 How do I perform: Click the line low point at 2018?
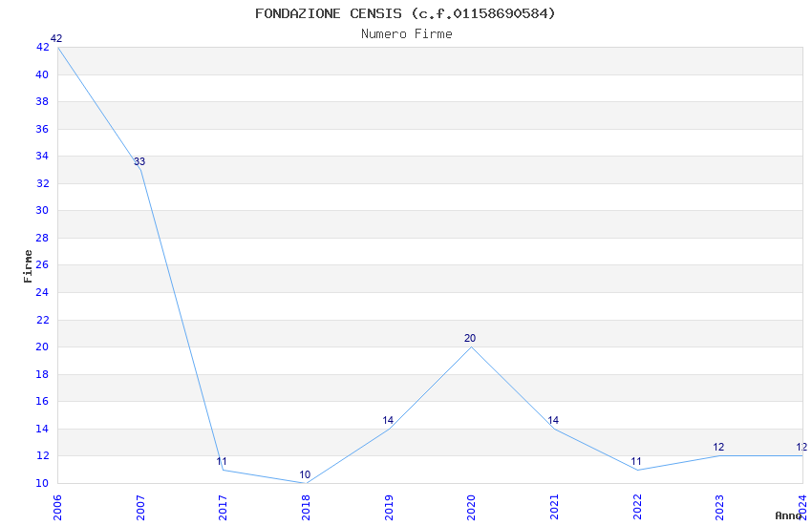click(306, 483)
